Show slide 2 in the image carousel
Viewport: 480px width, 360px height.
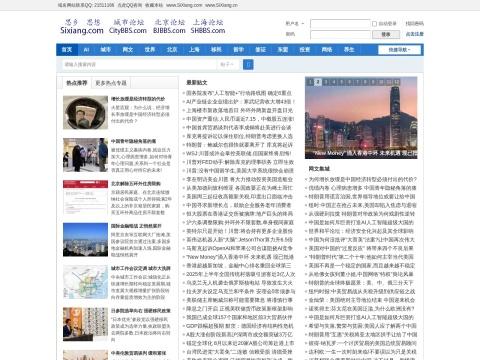coord(318,82)
